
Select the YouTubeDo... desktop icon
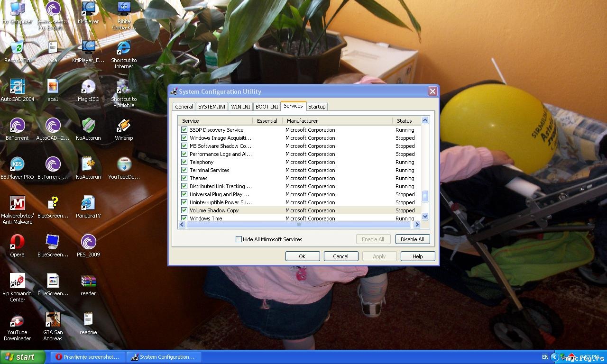(124, 168)
